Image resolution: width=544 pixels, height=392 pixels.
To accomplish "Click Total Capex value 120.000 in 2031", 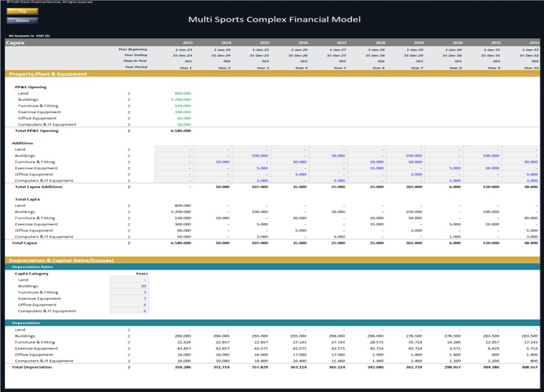I will coord(491,243).
